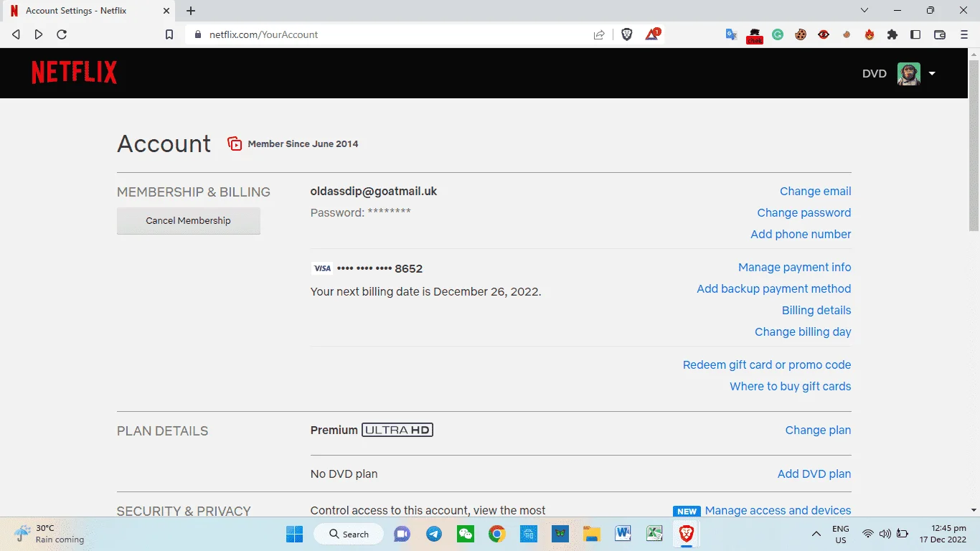
Task: Open the Brave hamburger main menu
Action: [964, 34]
